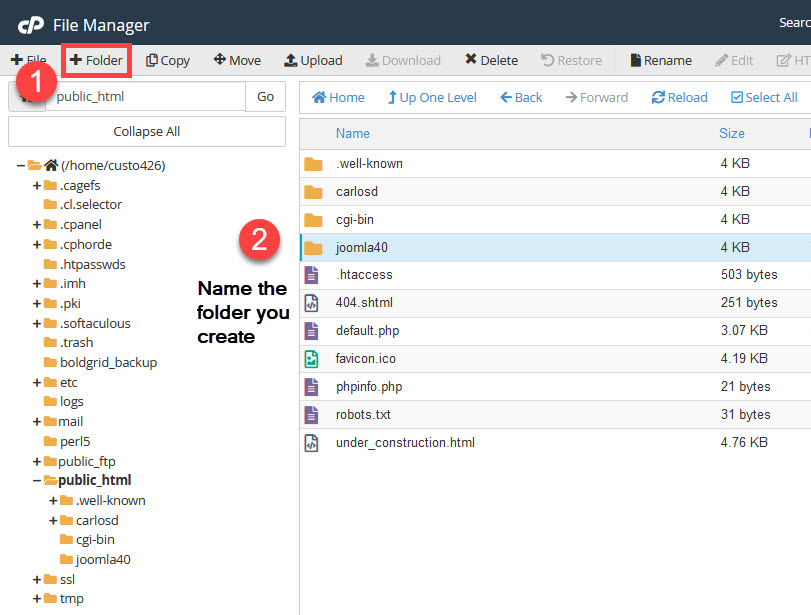Reload the file listing

(x=679, y=97)
